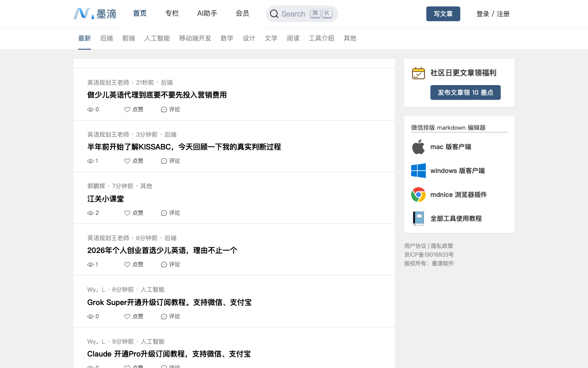Select the 其他 category tab
588x368 pixels.
350,38
